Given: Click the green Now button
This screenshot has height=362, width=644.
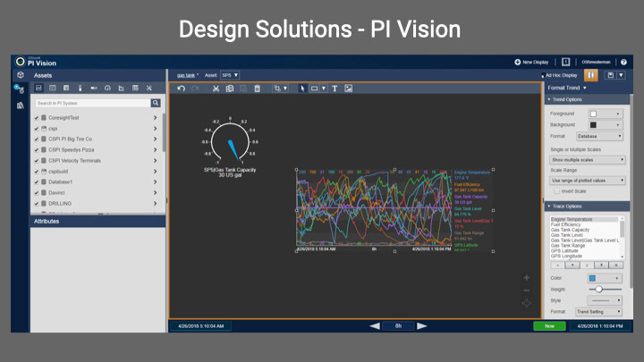Looking at the screenshot, I should point(549,326).
